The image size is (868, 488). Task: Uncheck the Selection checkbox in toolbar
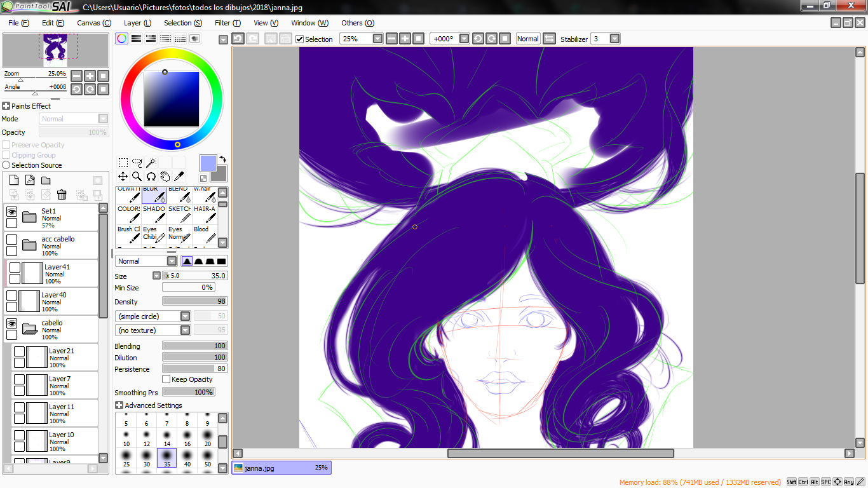[x=299, y=39]
